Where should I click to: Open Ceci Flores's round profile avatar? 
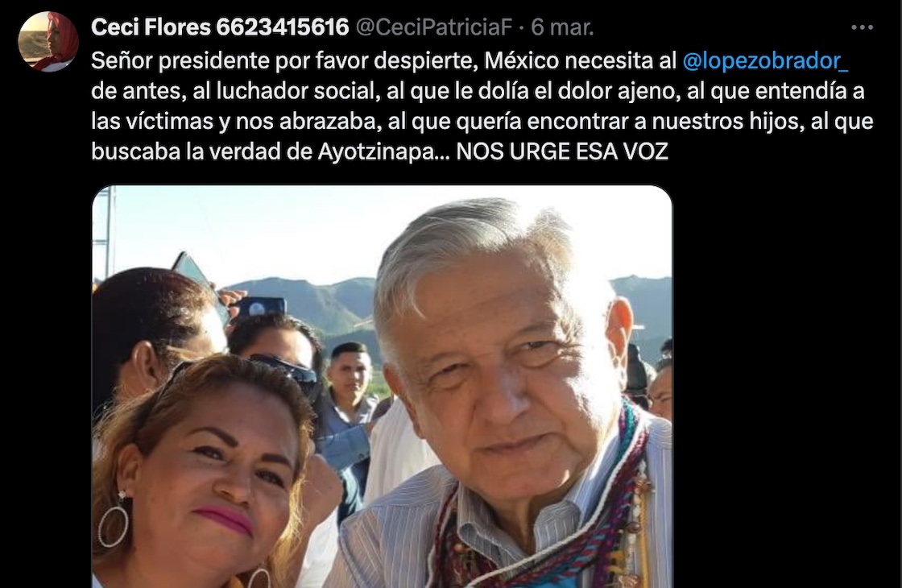pyautogui.click(x=48, y=41)
